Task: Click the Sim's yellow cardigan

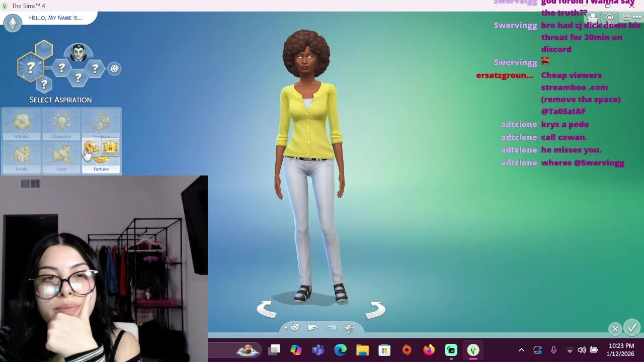Action: (x=308, y=121)
